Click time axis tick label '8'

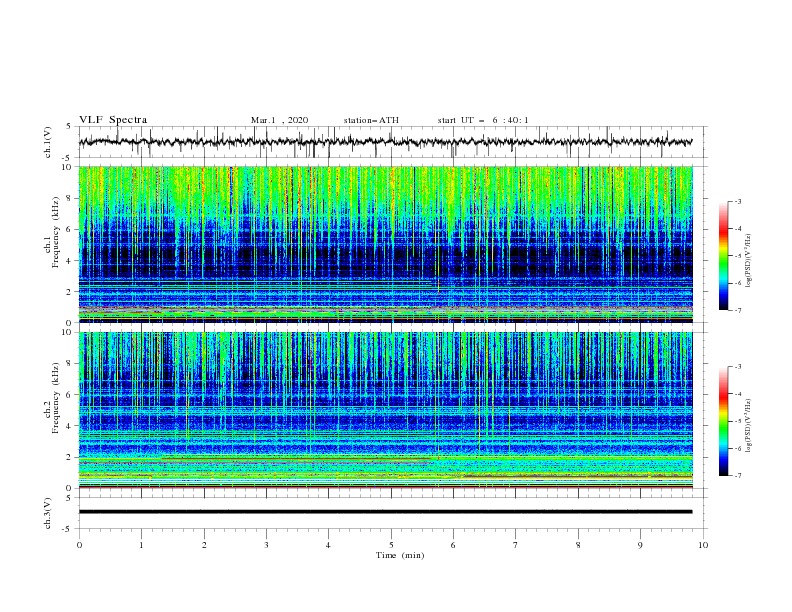(x=578, y=545)
